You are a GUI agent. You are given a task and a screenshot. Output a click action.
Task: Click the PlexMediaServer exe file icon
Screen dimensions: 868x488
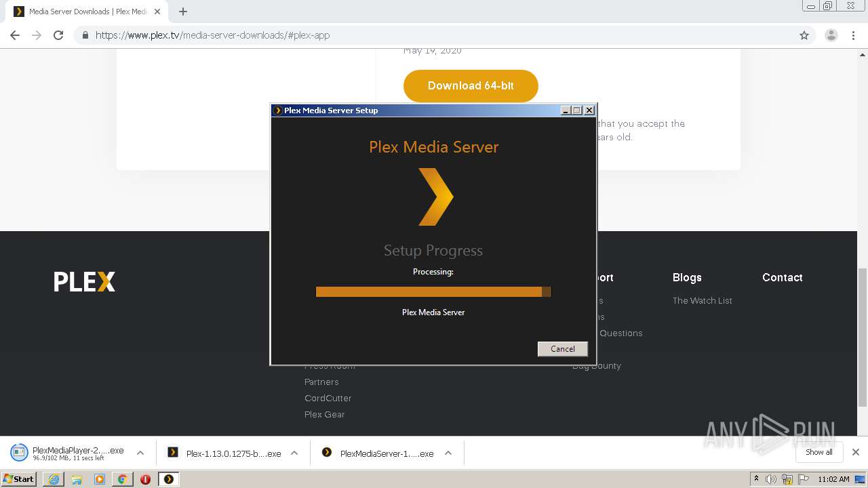(x=327, y=452)
